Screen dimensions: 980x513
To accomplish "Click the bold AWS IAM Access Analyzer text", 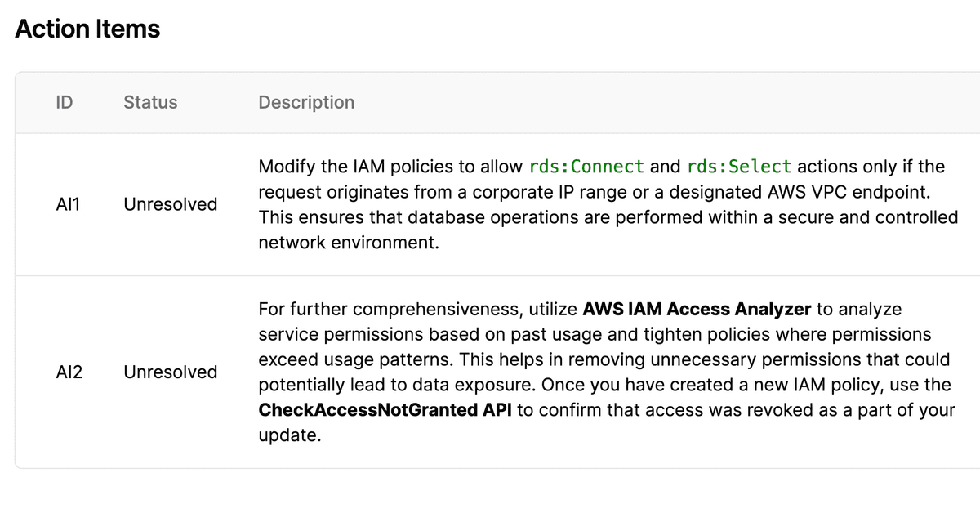I will (697, 310).
